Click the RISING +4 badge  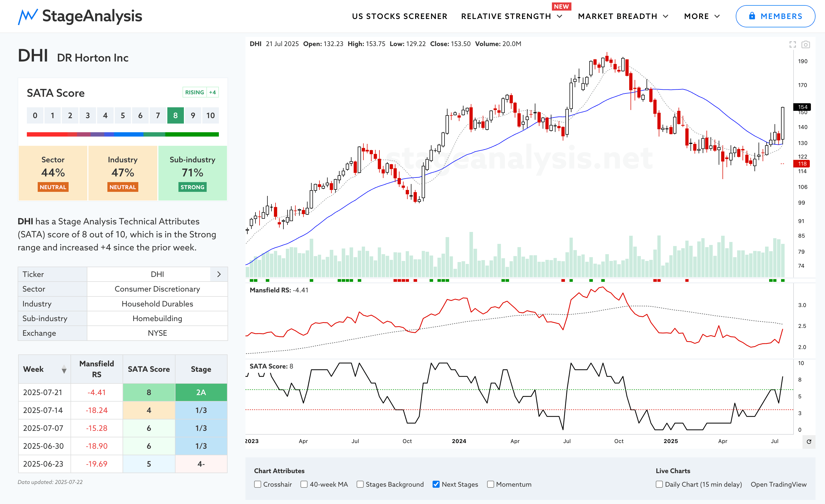click(x=201, y=92)
